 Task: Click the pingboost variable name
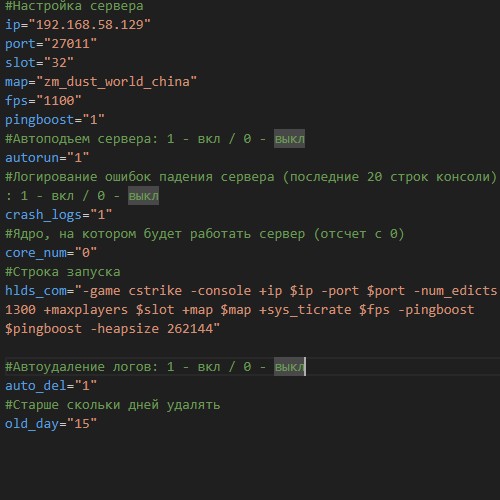pyautogui.click(x=40, y=120)
